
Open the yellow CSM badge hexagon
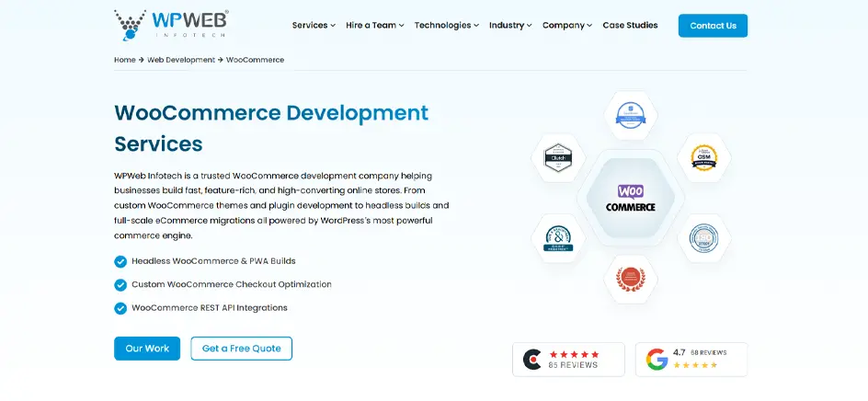click(703, 158)
